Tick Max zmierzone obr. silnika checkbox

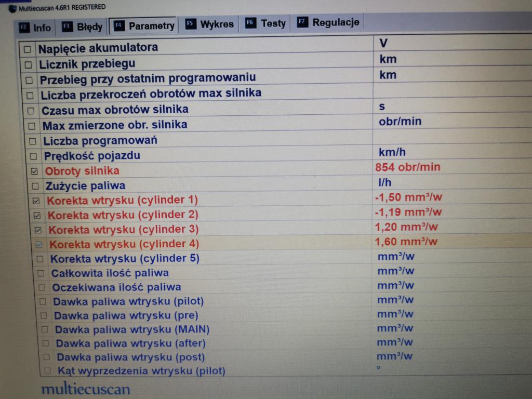point(32,126)
